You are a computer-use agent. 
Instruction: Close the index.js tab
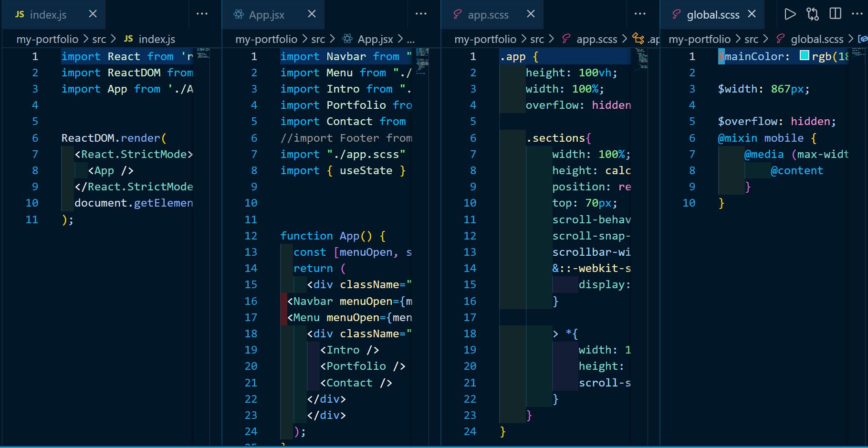click(93, 14)
